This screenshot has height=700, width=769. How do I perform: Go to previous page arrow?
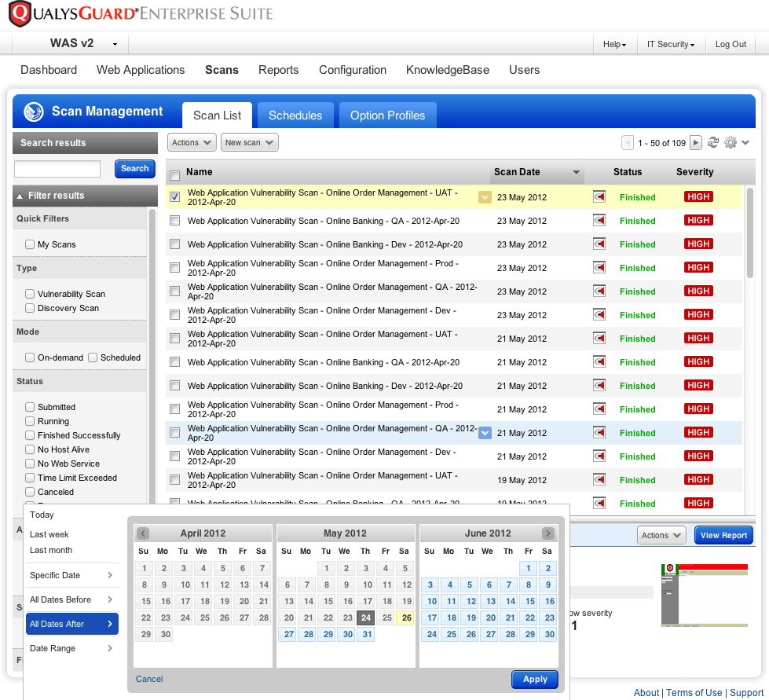pyautogui.click(x=628, y=143)
